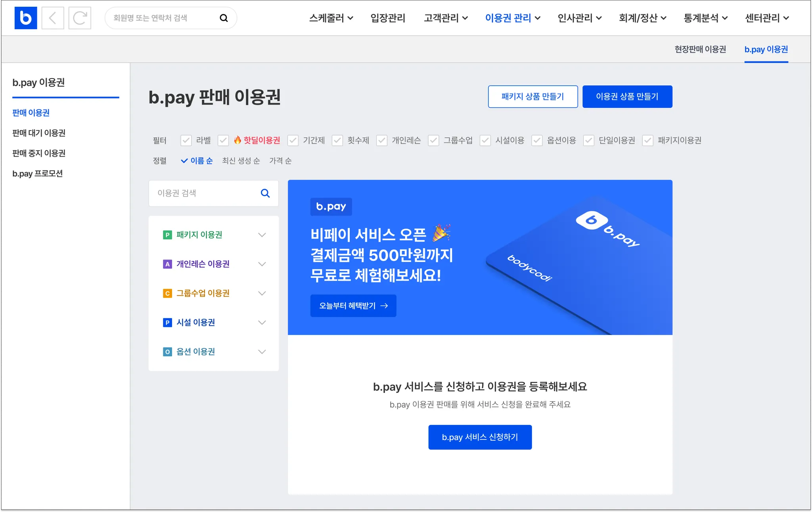Sort the list by 최신 생성 순
812x512 pixels.
241,160
